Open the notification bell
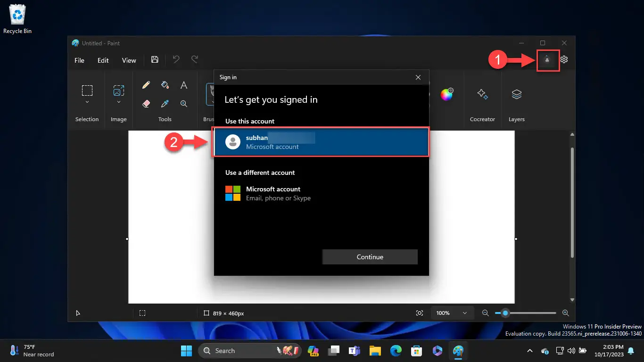Screen dimensions: 644x362 point(631,351)
